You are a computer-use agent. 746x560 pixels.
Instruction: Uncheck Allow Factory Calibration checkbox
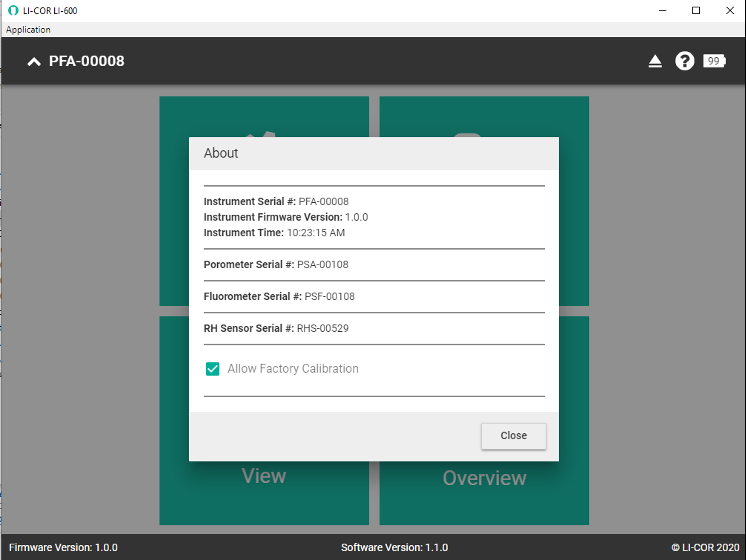pos(212,369)
